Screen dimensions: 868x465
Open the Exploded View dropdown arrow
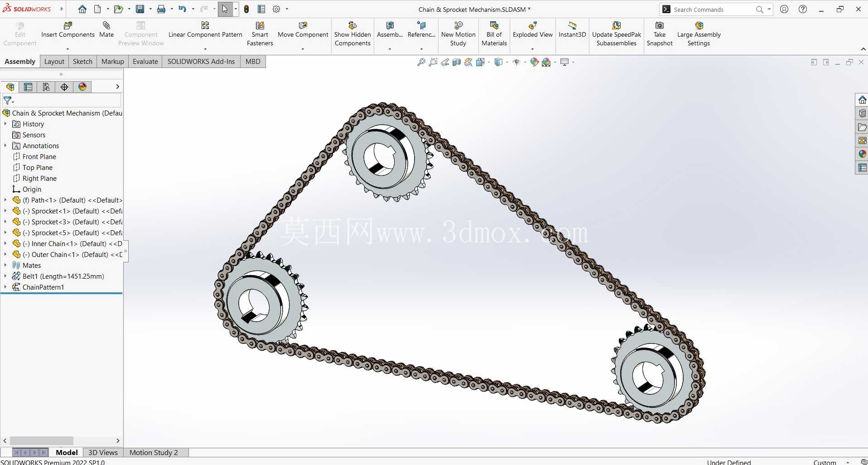532,49
